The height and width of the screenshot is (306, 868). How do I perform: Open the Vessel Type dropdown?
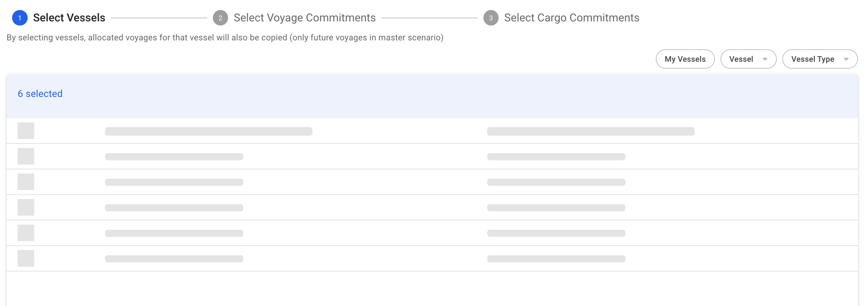click(x=820, y=59)
